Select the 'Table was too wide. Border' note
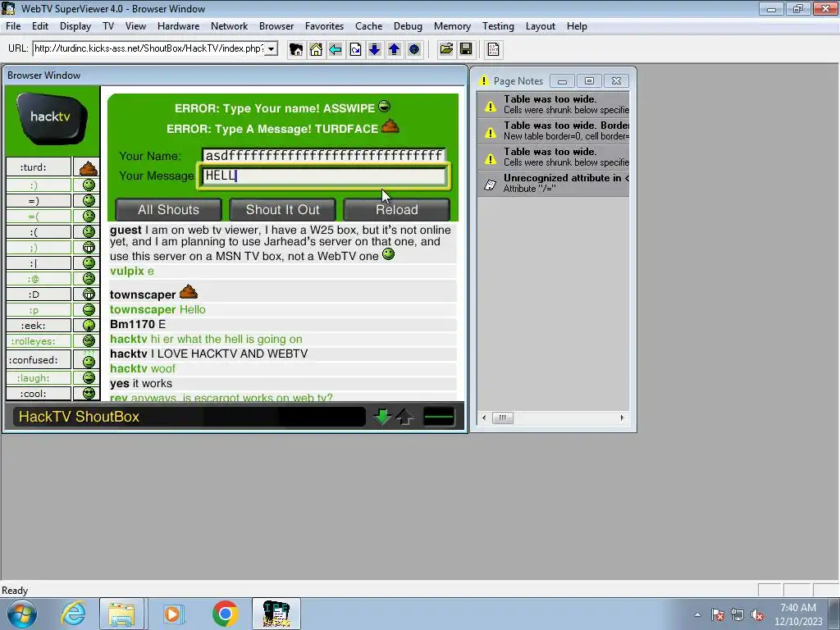Viewport: 840px width, 630px height. coord(554,130)
